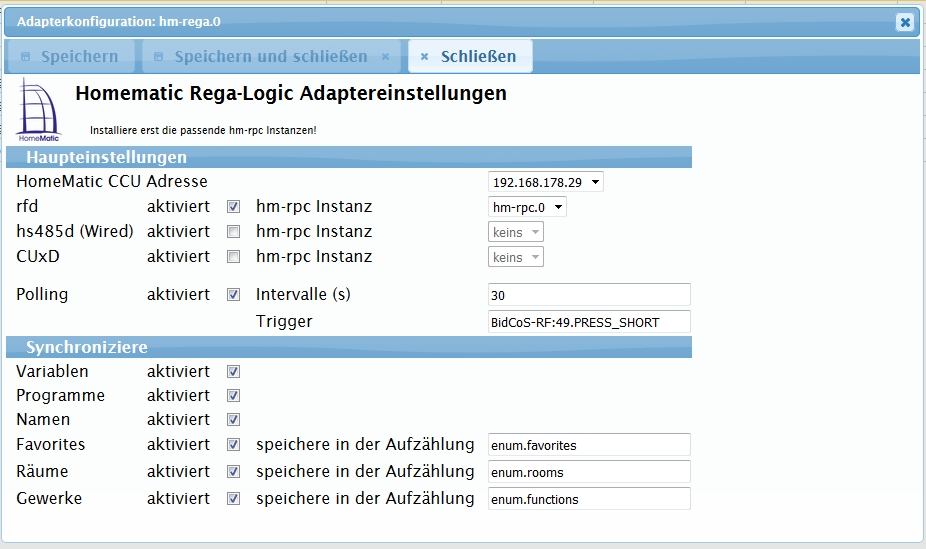This screenshot has height=549, width=926.
Task: Click the Homematic Rega-Logic Adaptereinstellungen heading
Action: pyautogui.click(x=291, y=93)
